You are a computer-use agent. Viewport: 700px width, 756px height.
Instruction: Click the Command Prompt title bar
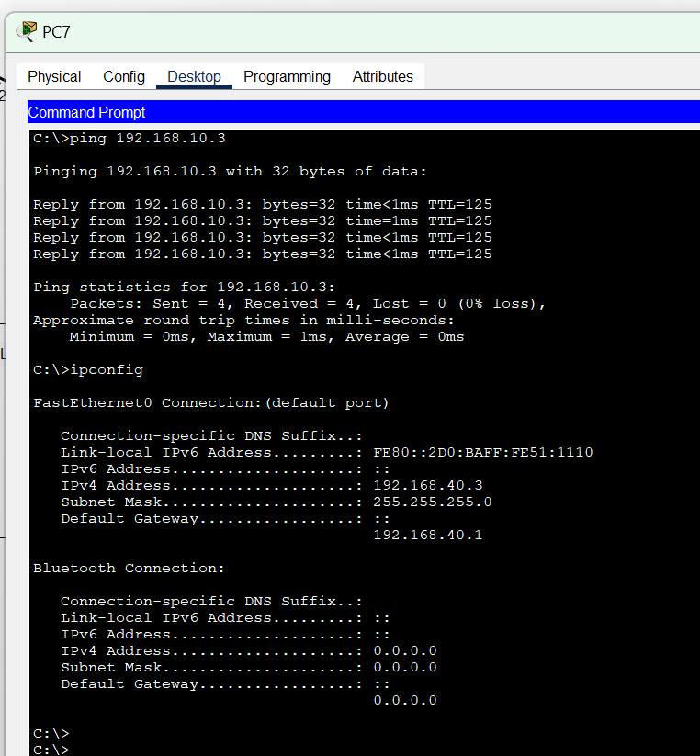point(364,112)
